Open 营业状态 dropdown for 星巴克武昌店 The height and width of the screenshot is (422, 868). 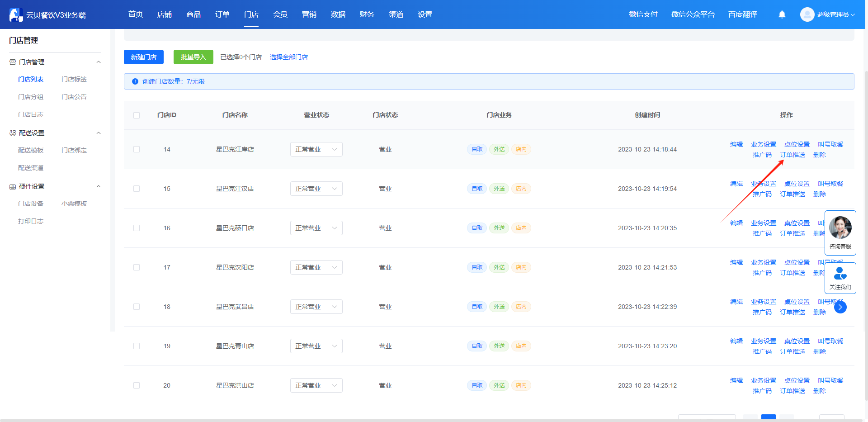316,307
